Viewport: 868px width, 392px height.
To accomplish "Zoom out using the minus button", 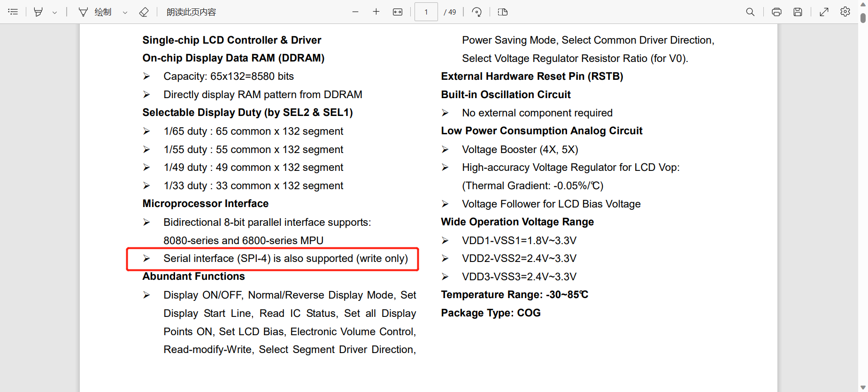I will pyautogui.click(x=355, y=12).
